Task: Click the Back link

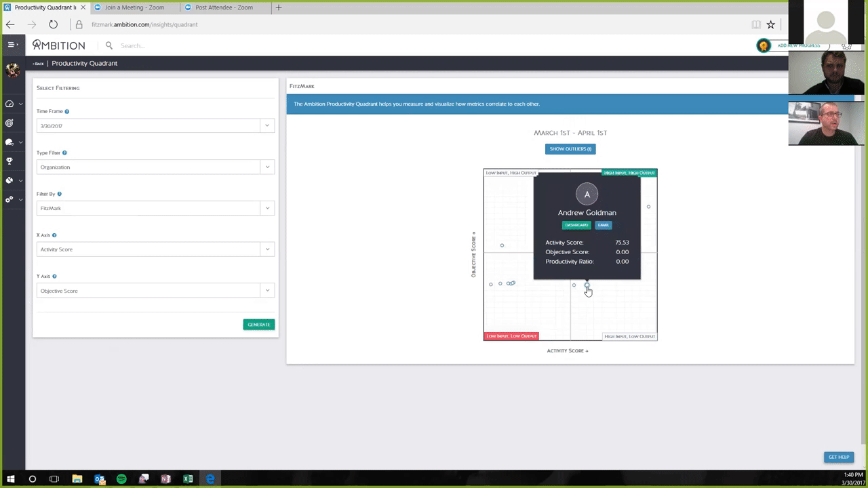Action: pos(38,64)
